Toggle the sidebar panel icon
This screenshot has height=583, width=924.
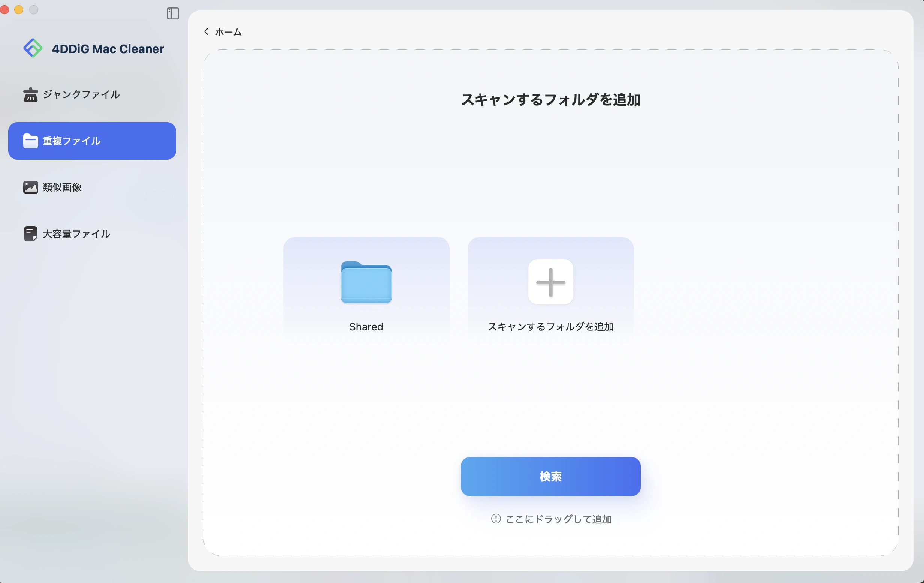click(x=173, y=13)
